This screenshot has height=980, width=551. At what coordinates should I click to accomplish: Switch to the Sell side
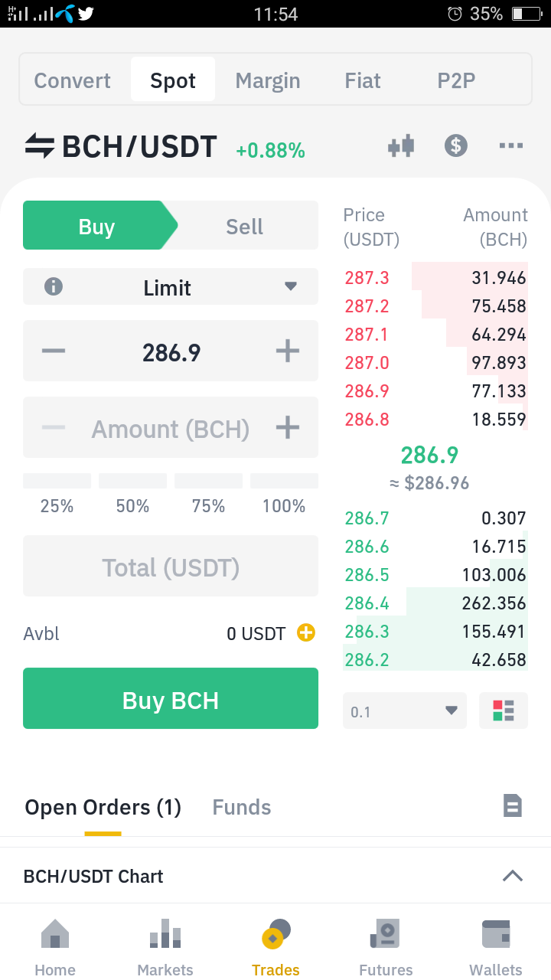244,226
